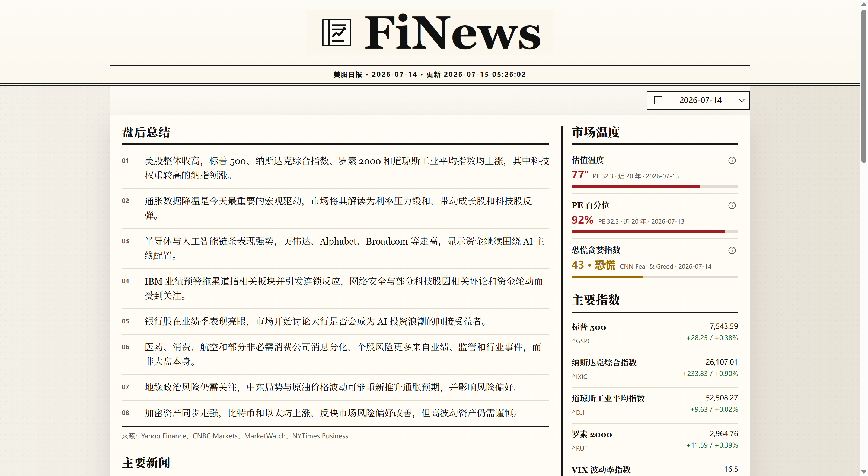Image resolution: width=868 pixels, height=476 pixels.
Task: Open the 道琼斯工业平均指数 index entry
Action: coord(654,405)
